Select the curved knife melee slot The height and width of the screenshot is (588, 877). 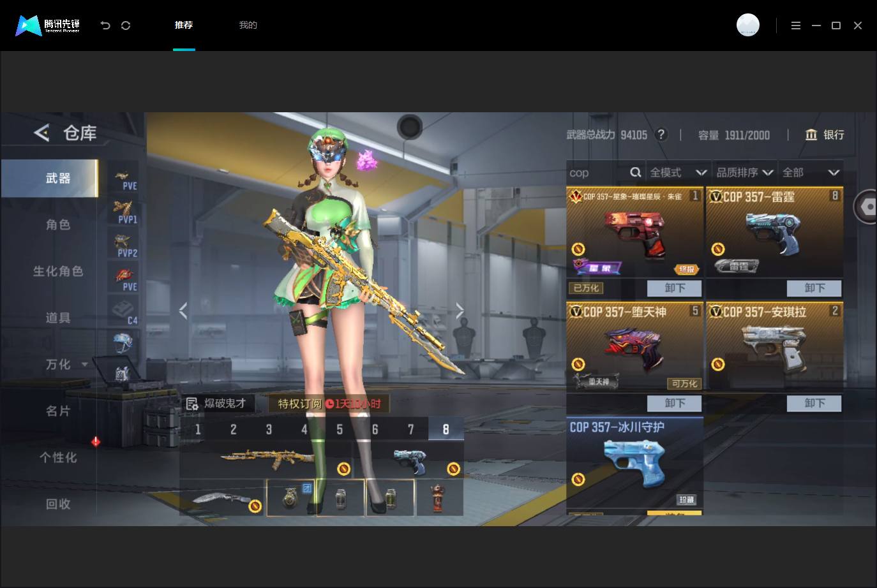point(222,497)
